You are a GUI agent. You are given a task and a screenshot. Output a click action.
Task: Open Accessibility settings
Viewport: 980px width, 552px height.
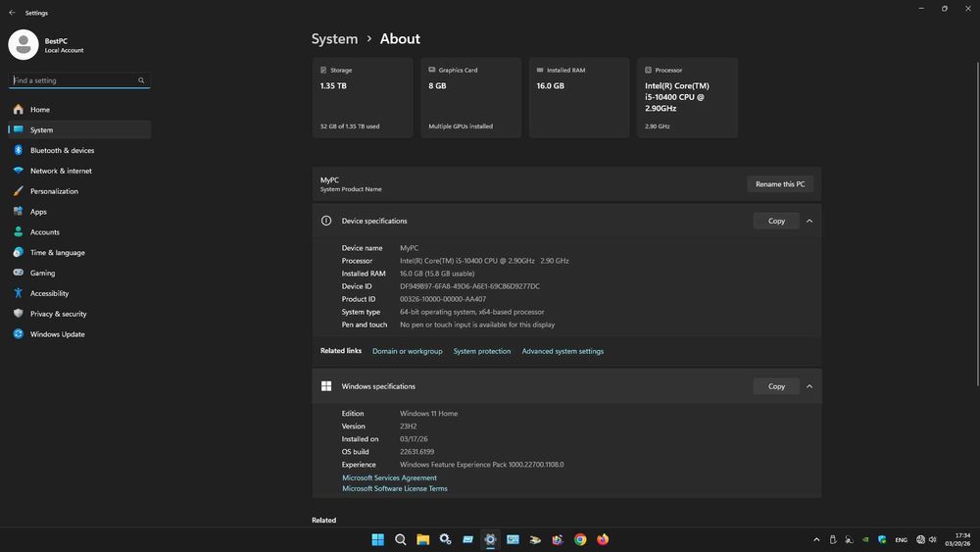79,293
